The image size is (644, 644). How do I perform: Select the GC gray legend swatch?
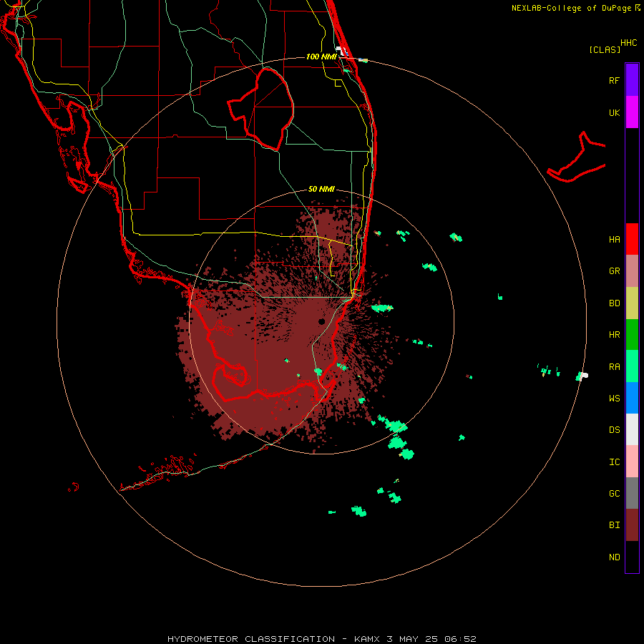632,493
